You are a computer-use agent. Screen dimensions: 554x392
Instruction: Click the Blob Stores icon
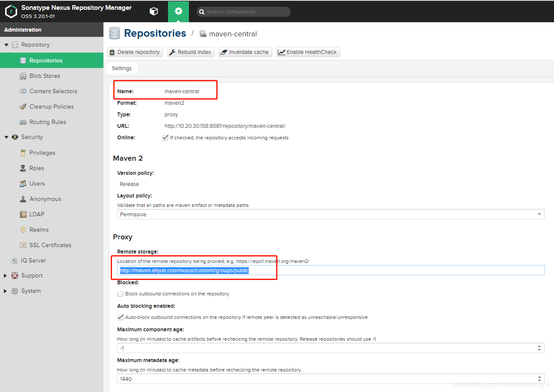point(23,76)
